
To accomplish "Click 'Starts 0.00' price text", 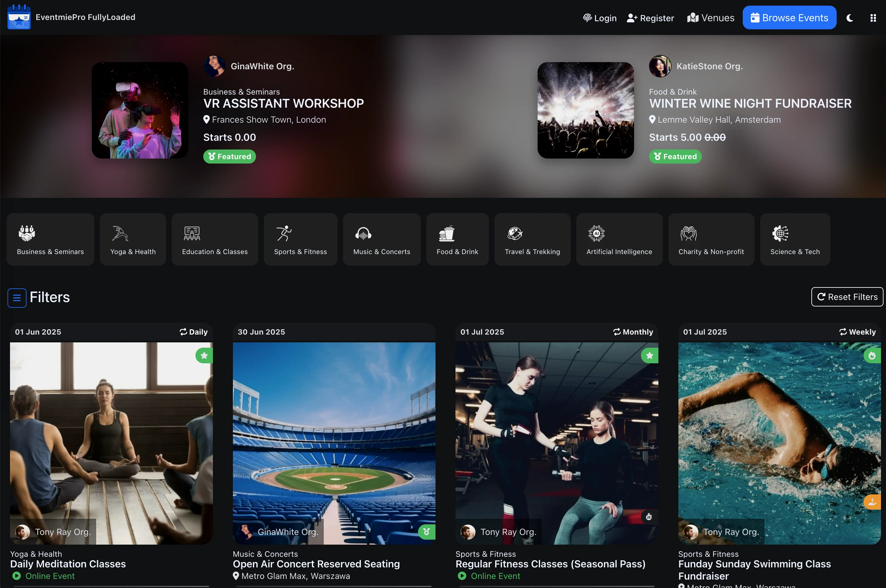I will (229, 137).
